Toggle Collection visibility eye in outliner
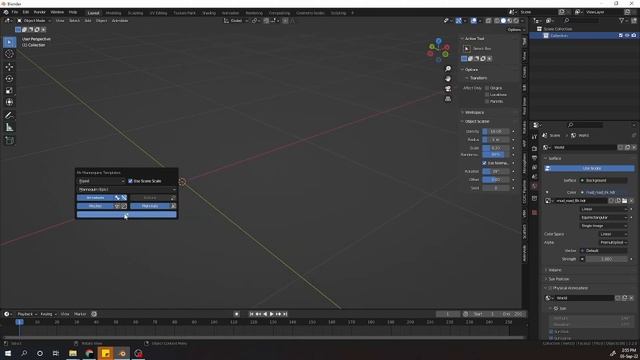 (627, 36)
